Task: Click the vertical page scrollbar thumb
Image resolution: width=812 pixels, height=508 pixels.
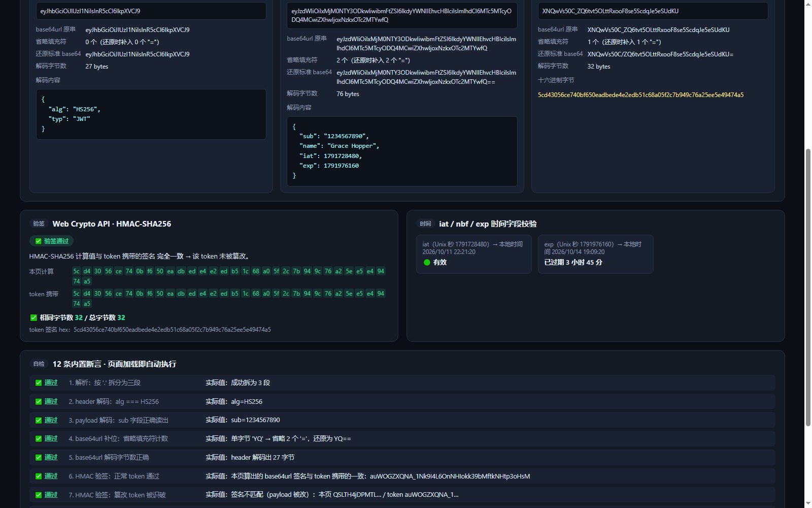Action: (808, 288)
